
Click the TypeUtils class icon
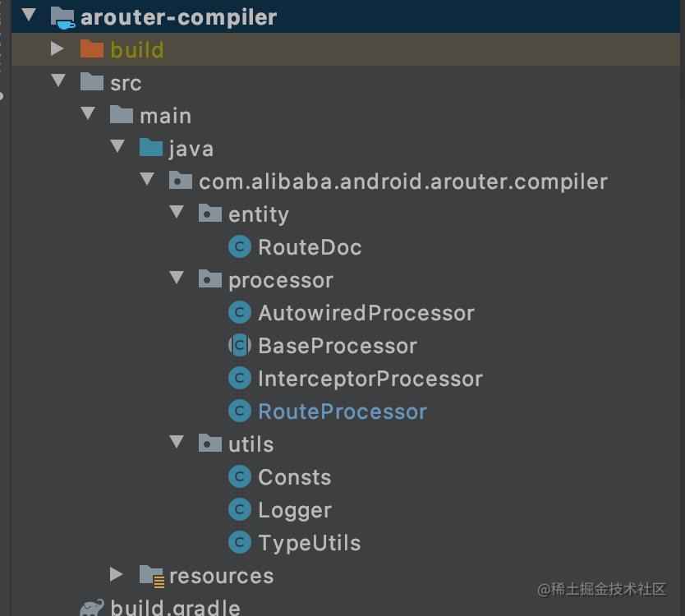(x=240, y=543)
